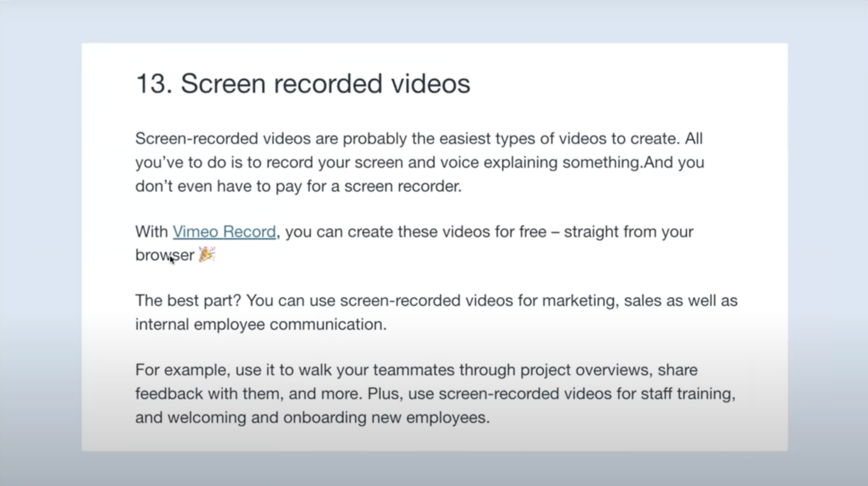The width and height of the screenshot is (868, 486).
Task: Click the word 'free' in Vimeo sentence
Action: pos(533,232)
